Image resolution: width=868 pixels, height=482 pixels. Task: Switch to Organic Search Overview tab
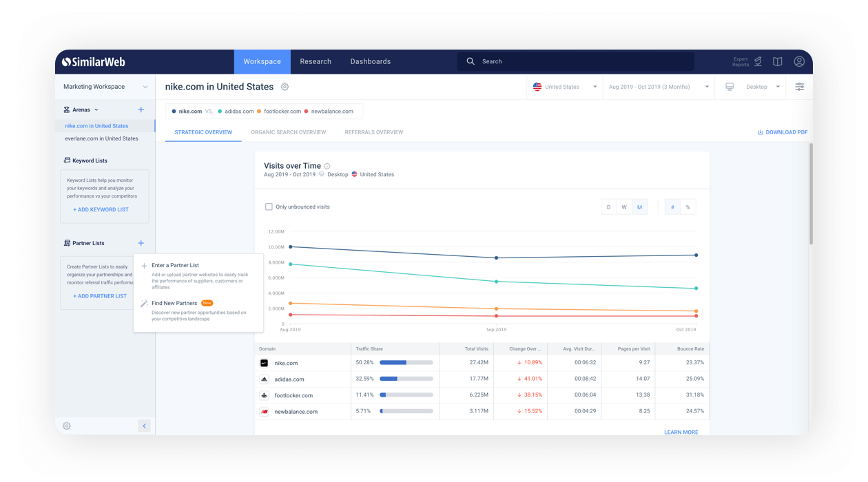click(288, 132)
